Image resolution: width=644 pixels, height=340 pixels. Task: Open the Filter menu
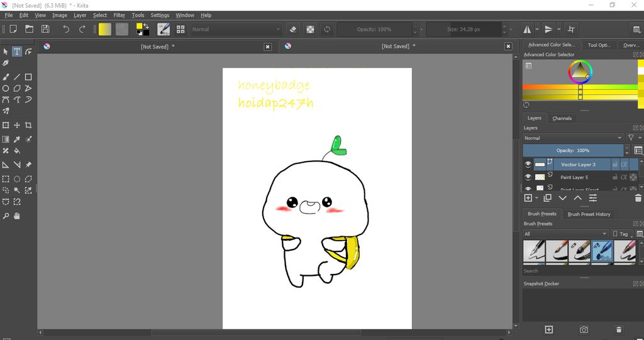tap(119, 15)
